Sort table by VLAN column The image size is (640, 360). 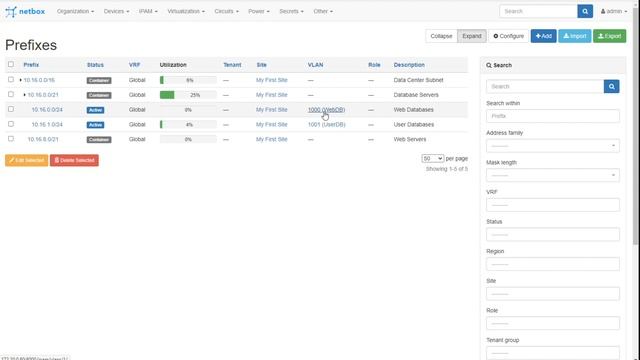click(316, 65)
